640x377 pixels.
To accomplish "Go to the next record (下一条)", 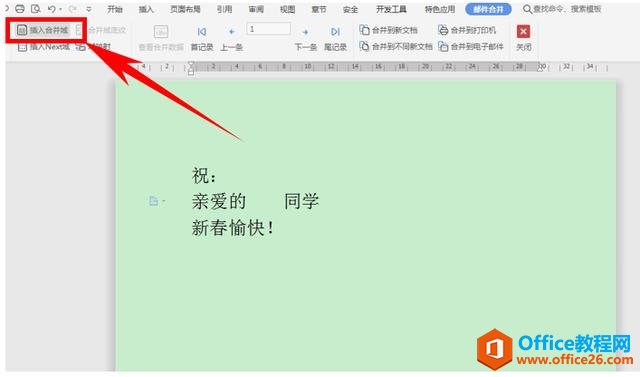I will pyautogui.click(x=306, y=39).
